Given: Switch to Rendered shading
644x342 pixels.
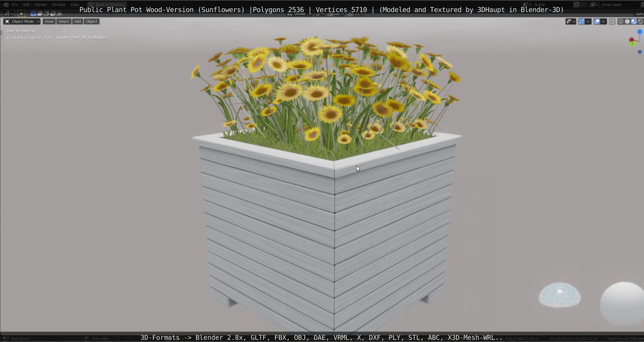Looking at the screenshot, I should coord(640,21).
